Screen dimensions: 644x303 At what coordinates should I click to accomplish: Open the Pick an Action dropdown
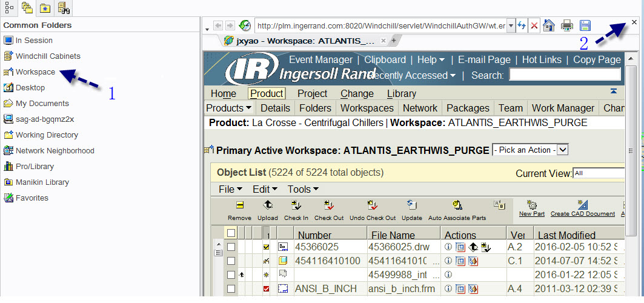pyautogui.click(x=530, y=150)
